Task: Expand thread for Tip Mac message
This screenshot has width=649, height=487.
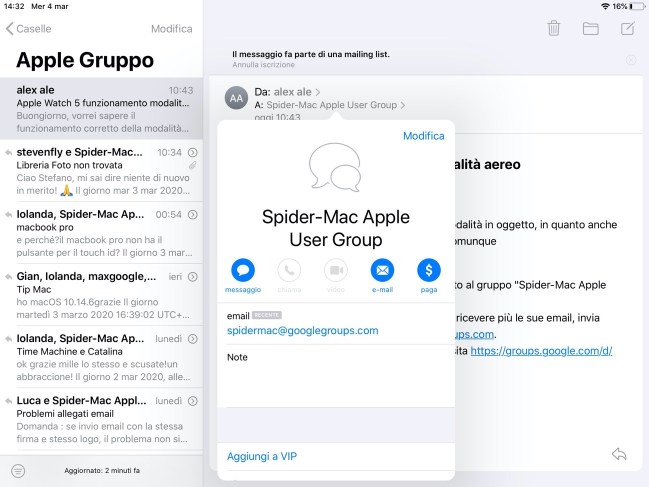Action: pos(192,276)
